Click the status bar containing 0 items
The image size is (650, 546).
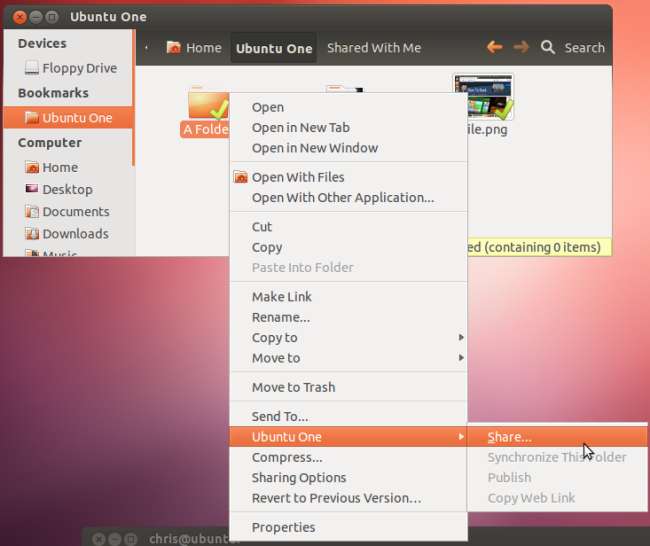[539, 247]
